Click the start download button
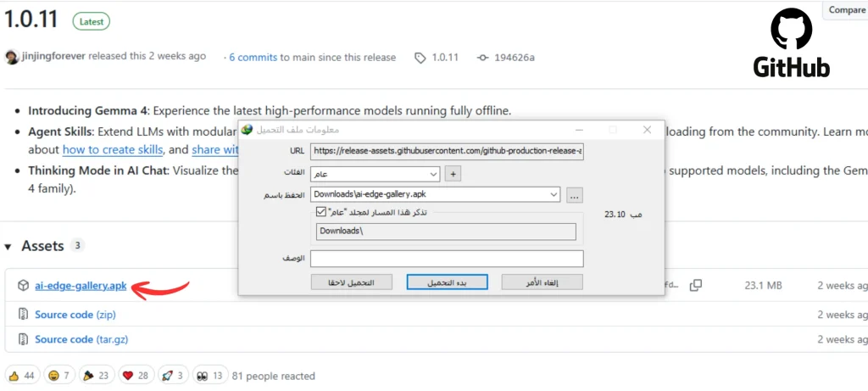Viewport: 868px width, 391px height. pos(449,282)
